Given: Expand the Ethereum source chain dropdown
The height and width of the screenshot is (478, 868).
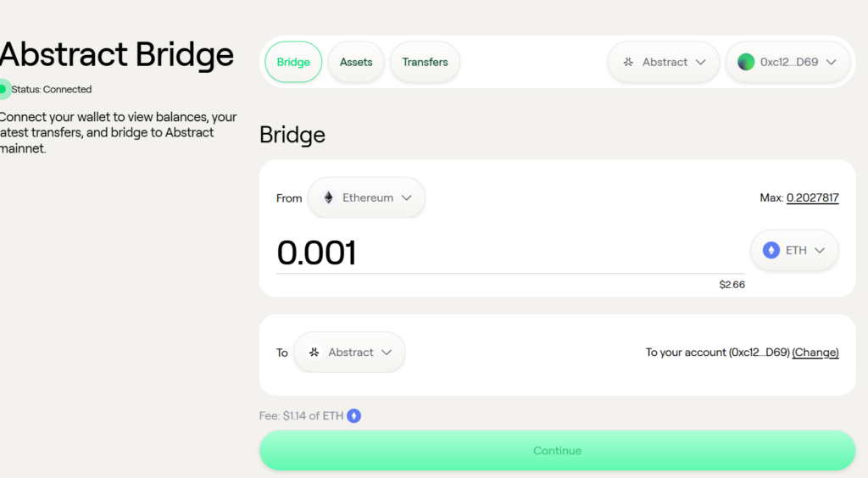Looking at the screenshot, I should click(366, 197).
